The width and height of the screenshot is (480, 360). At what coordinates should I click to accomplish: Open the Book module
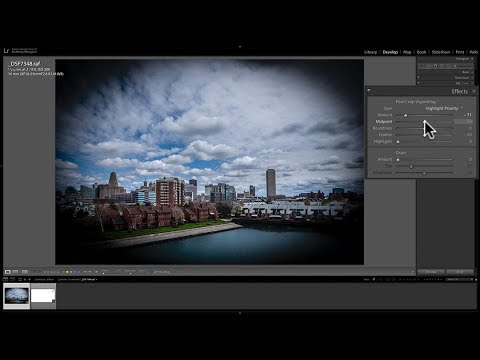[421, 52]
